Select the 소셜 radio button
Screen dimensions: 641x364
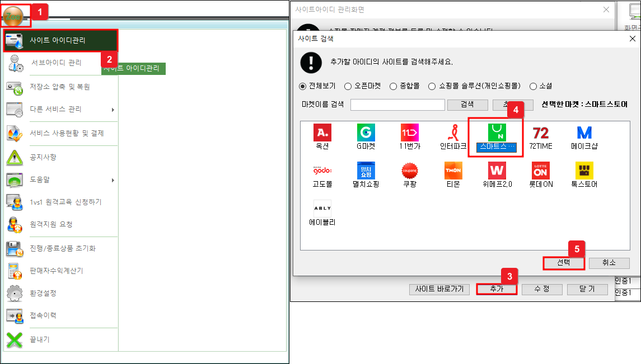533,87
